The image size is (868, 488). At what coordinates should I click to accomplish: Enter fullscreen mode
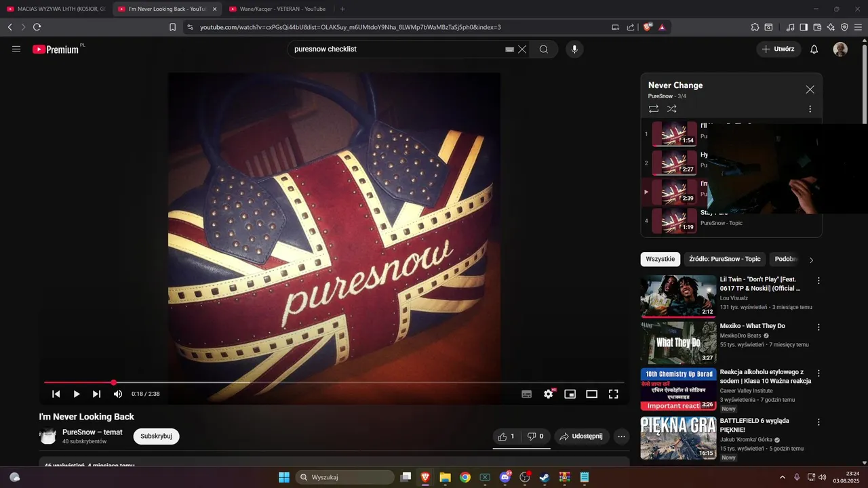614,394
